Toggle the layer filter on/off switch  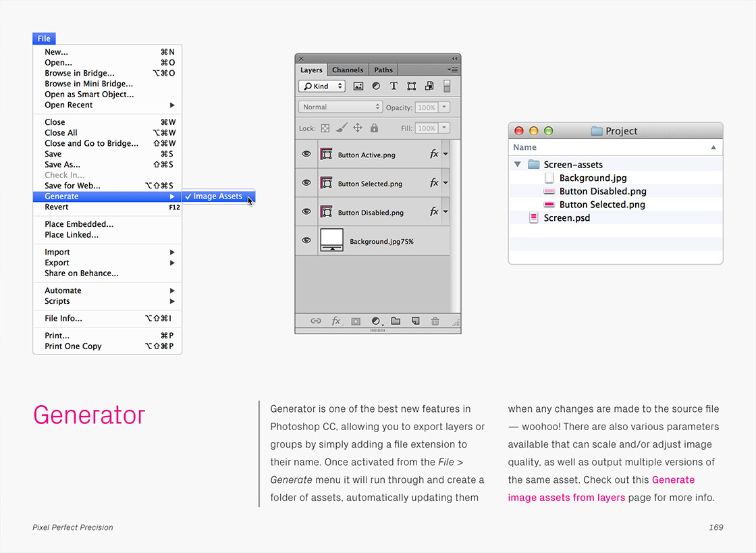[447, 86]
